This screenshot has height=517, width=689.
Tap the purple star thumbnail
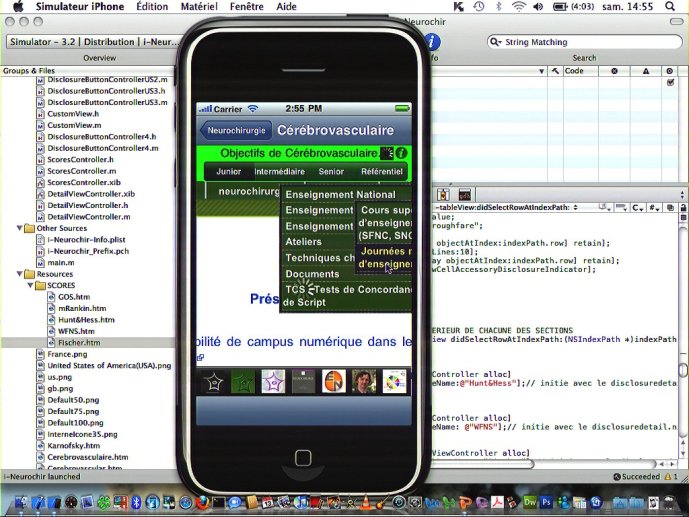coord(273,382)
